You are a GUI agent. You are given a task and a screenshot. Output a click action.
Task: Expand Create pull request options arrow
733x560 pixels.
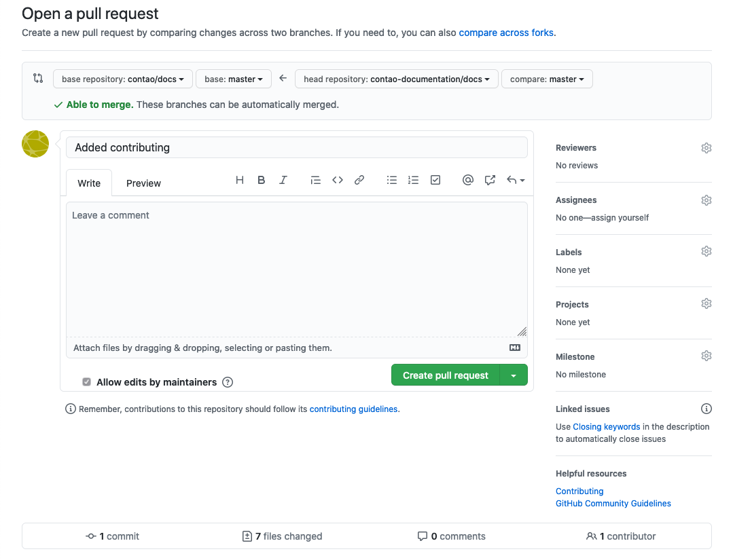pos(514,375)
